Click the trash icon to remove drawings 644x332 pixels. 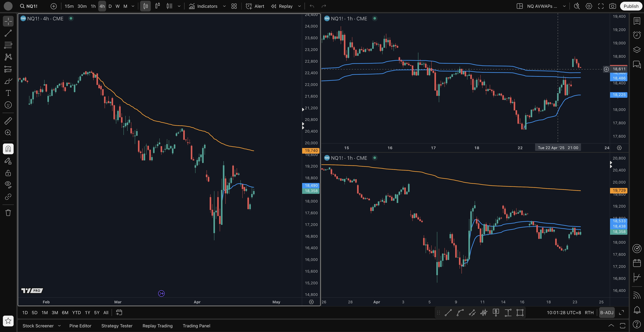8,213
